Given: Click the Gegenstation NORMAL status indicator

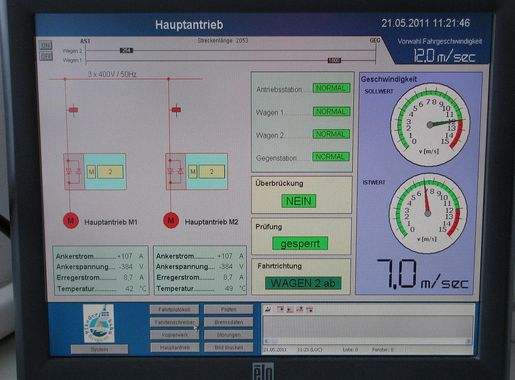Looking at the screenshot, I should coord(331,157).
